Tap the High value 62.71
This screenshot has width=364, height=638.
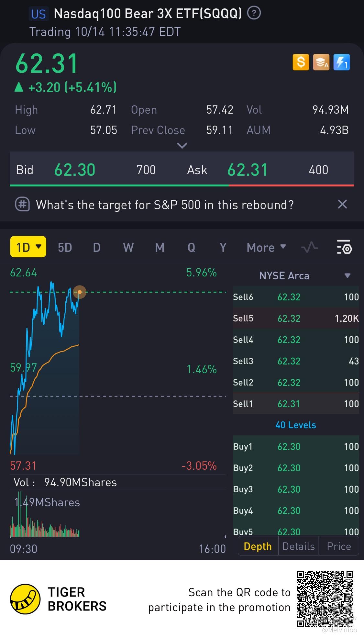tap(103, 110)
